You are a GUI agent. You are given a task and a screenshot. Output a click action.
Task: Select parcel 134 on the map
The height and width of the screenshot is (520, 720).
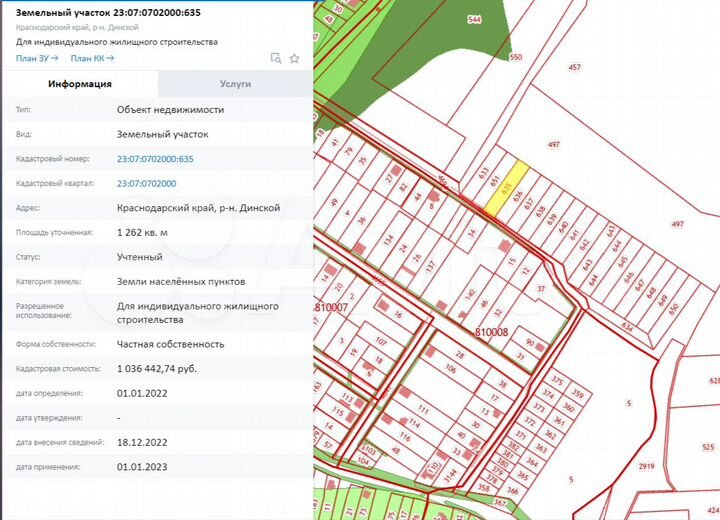click(388, 240)
